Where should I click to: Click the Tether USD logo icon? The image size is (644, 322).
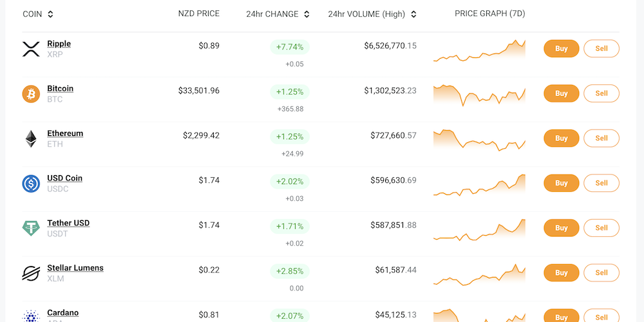pyautogui.click(x=31, y=228)
